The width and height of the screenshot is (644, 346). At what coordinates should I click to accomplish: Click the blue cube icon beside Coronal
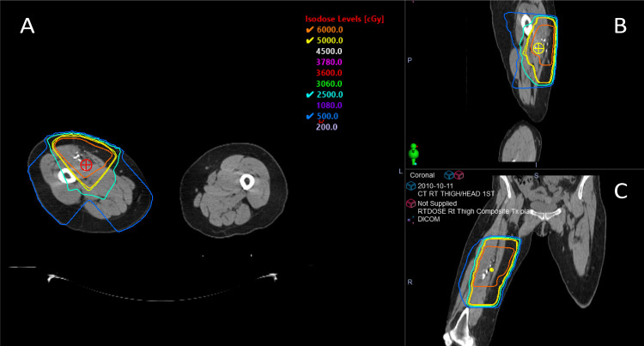[x=449, y=175]
